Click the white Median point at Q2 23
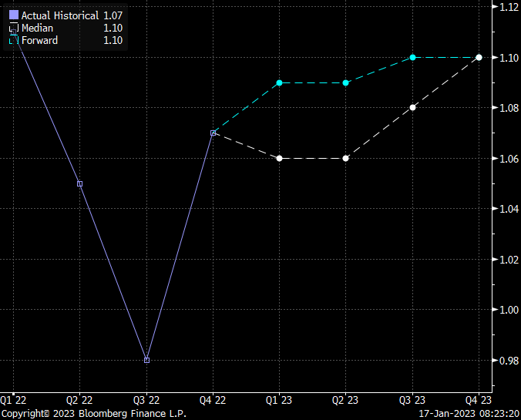521x420 pixels. point(346,158)
